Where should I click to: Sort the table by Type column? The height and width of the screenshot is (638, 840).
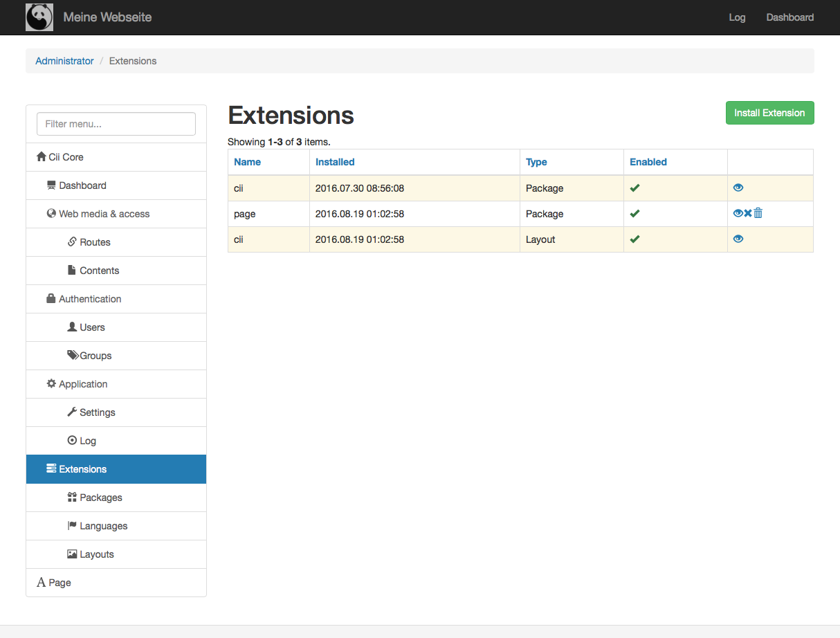click(x=536, y=162)
